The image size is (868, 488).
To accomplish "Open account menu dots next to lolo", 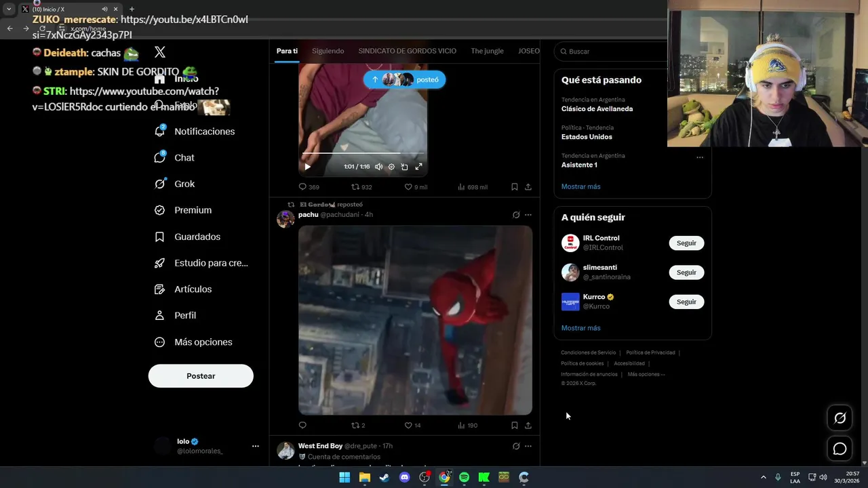I will (x=256, y=446).
